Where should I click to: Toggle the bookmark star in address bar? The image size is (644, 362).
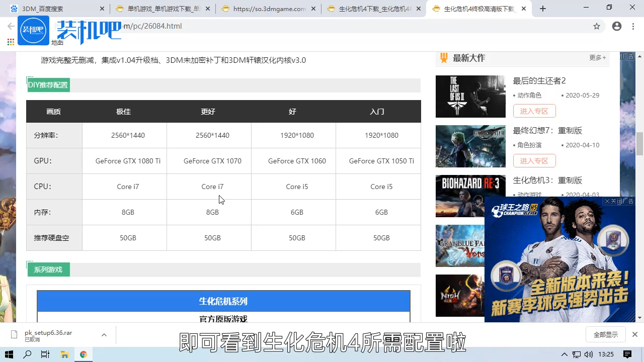pyautogui.click(x=597, y=26)
